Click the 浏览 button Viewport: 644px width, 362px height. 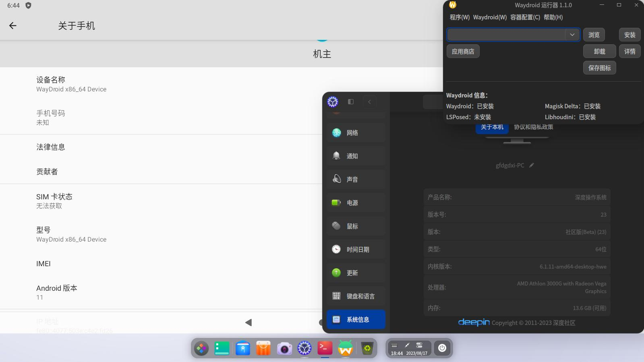594,35
